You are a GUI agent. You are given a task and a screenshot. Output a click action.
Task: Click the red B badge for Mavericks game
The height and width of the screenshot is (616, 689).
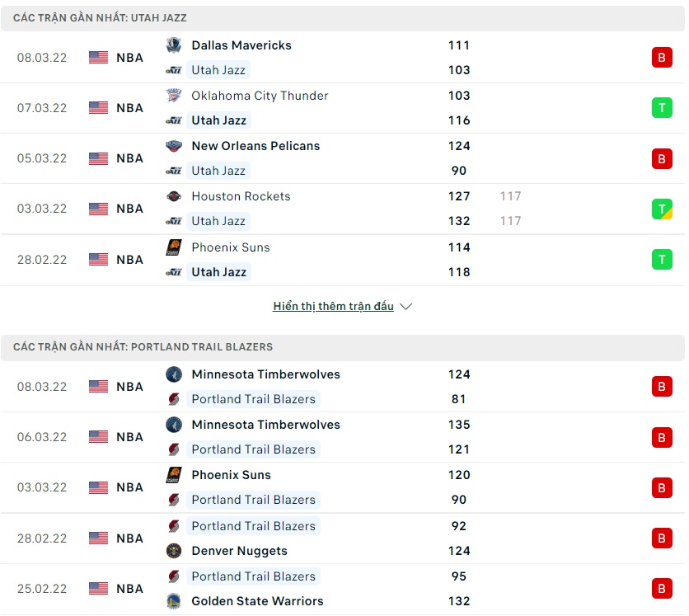(662, 58)
